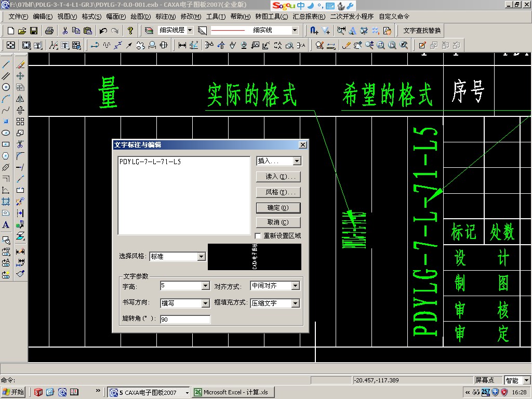Open the 视图(V) menu
532x399 pixels.
[67, 17]
